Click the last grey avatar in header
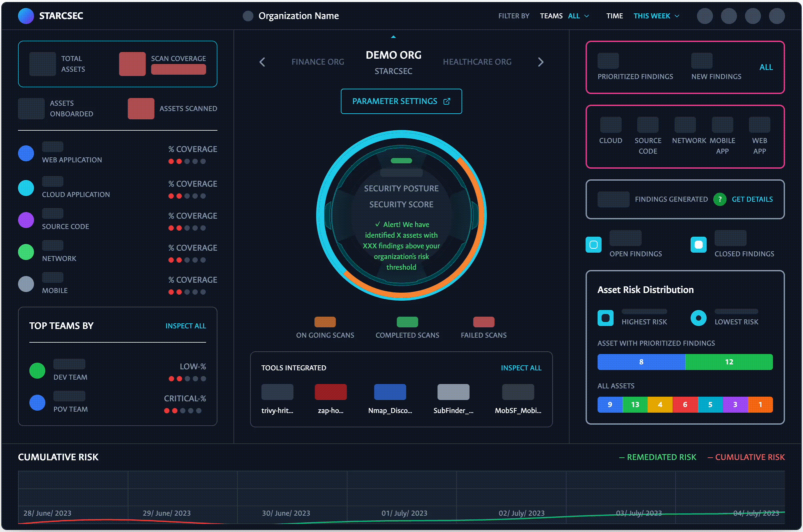 777,16
